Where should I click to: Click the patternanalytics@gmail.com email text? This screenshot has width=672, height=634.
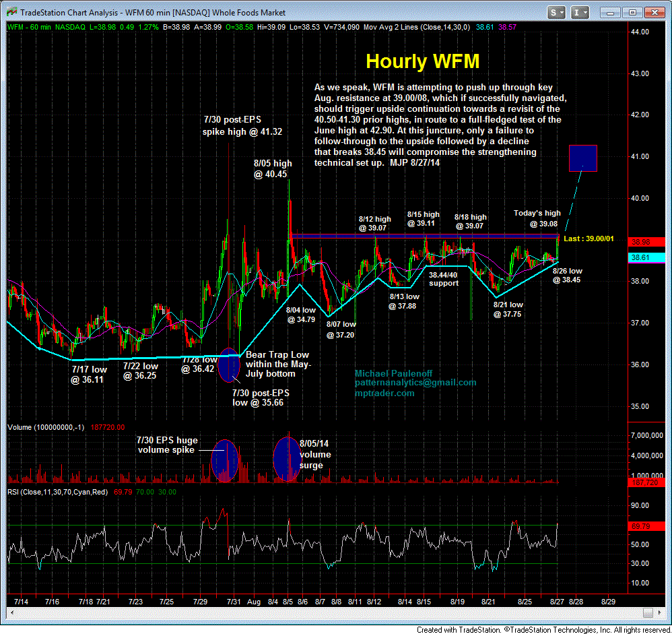(415, 383)
